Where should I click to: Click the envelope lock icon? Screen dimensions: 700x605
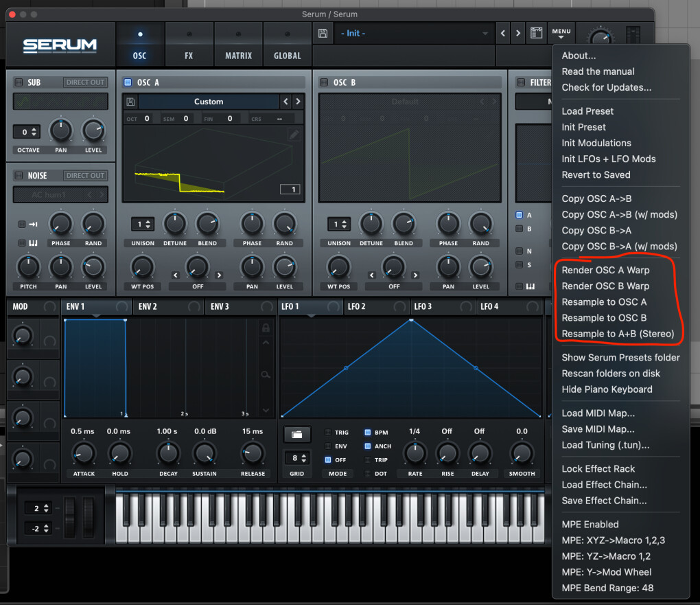pos(266,329)
